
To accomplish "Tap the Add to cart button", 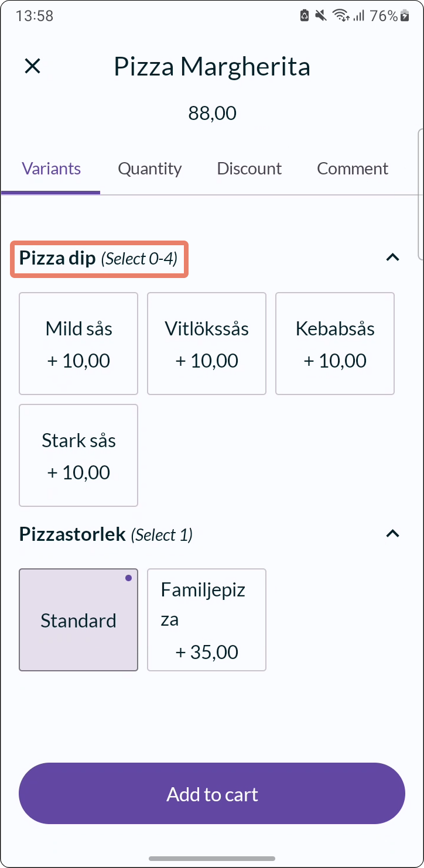I will click(212, 794).
